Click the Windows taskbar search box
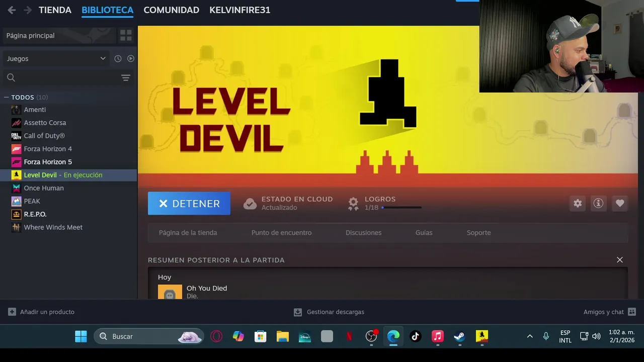 pos(149,336)
